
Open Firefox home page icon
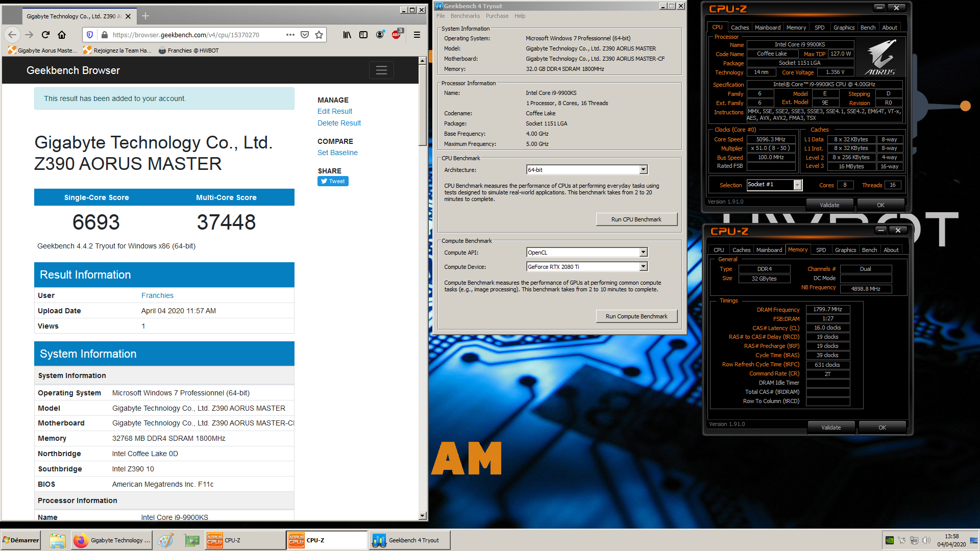(62, 35)
